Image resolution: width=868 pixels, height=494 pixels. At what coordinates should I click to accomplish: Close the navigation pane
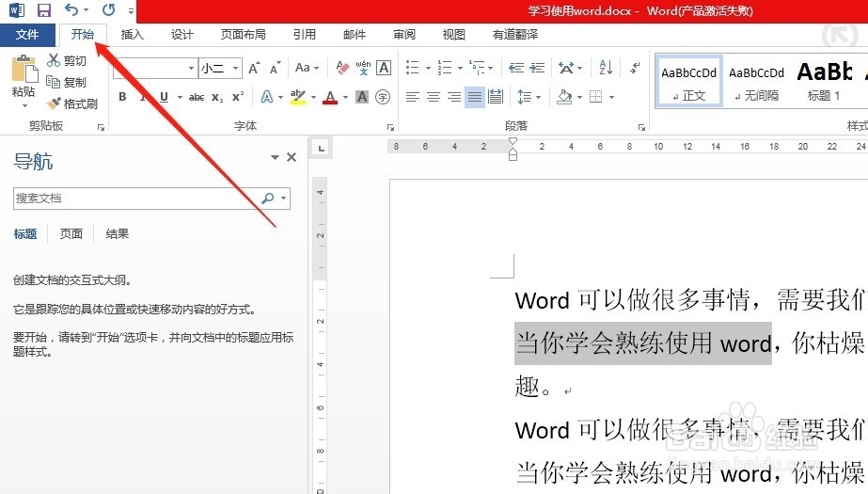coord(292,157)
